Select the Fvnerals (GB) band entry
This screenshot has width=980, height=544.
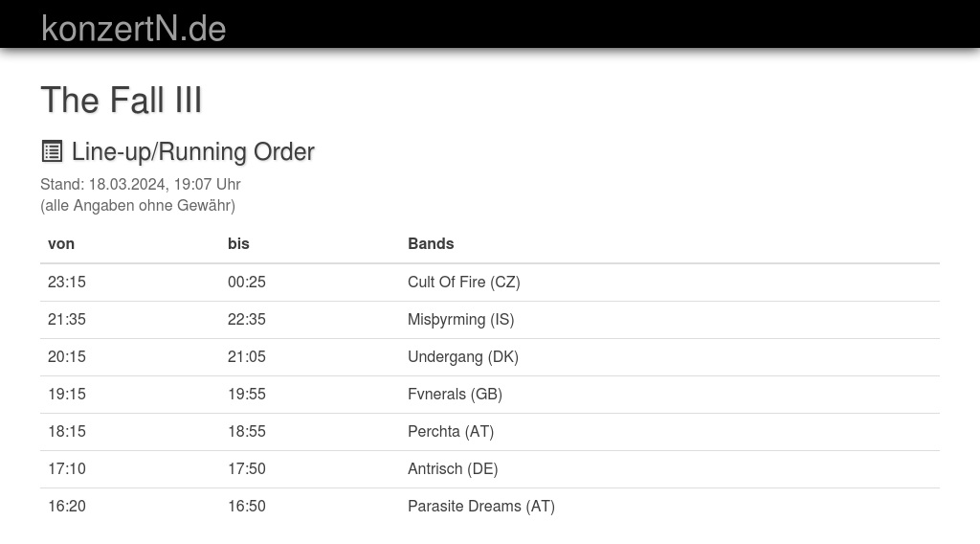click(x=455, y=394)
